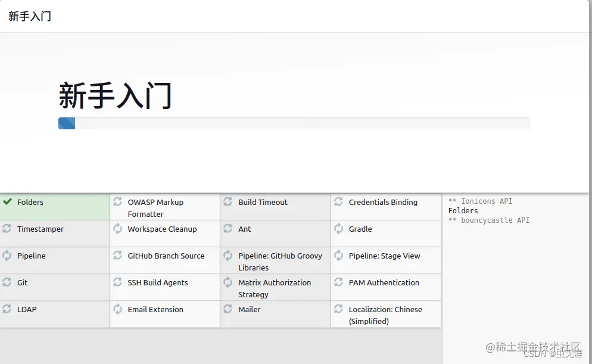Click the bouncycastle API log entry

[x=489, y=220]
